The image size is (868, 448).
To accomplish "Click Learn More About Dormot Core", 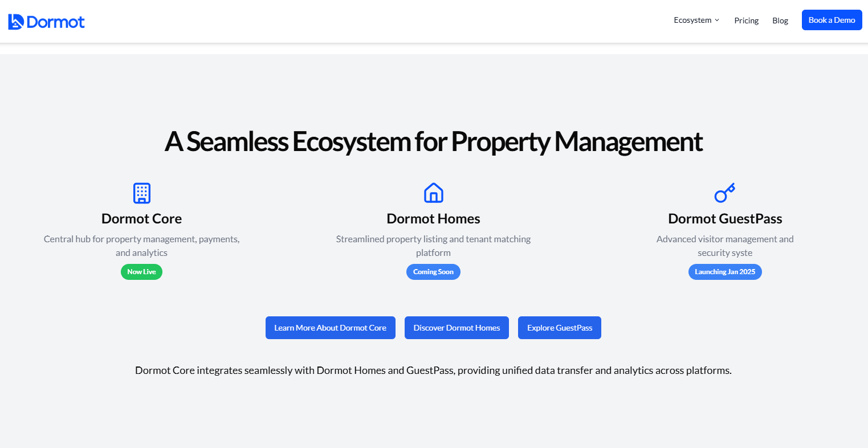I will point(330,328).
